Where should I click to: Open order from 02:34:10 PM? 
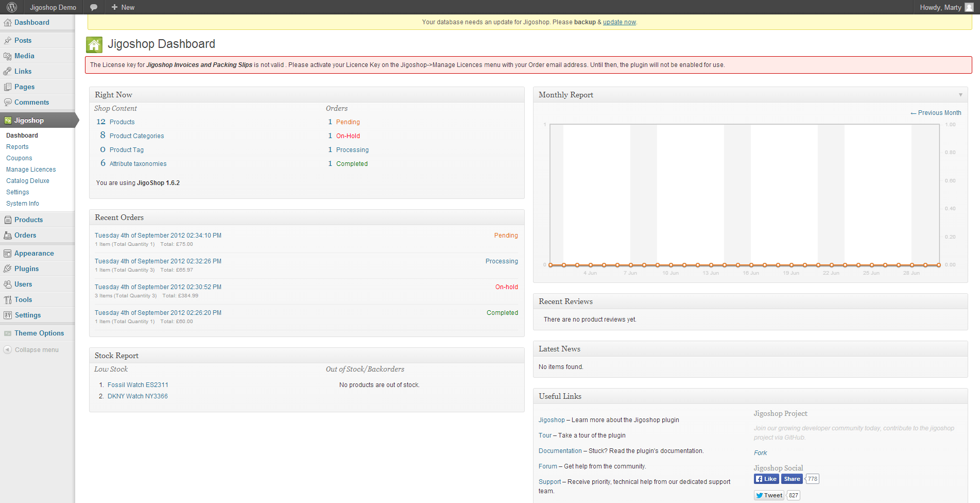[x=158, y=236]
